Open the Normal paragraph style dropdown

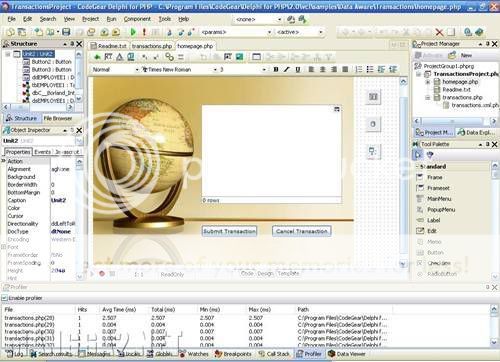(137, 70)
